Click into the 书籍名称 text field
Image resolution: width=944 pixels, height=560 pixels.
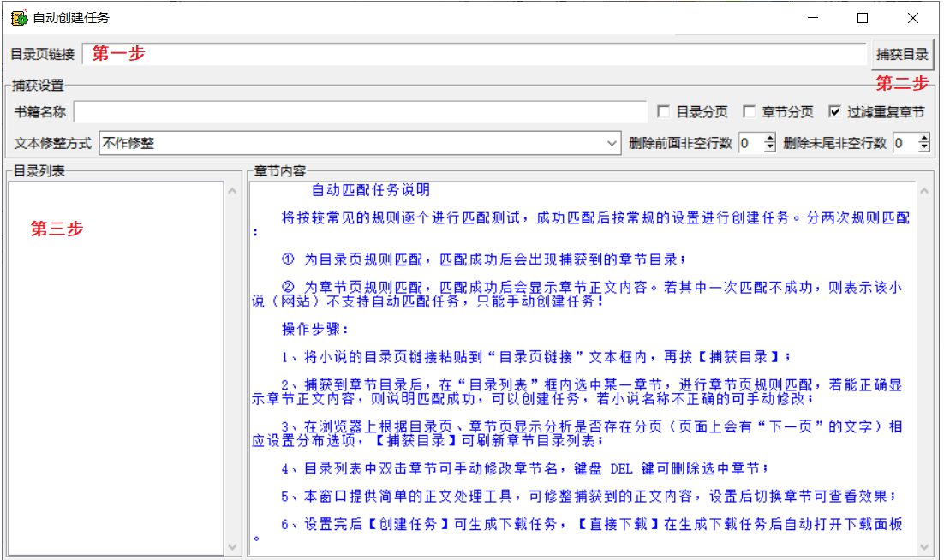pyautogui.click(x=360, y=112)
